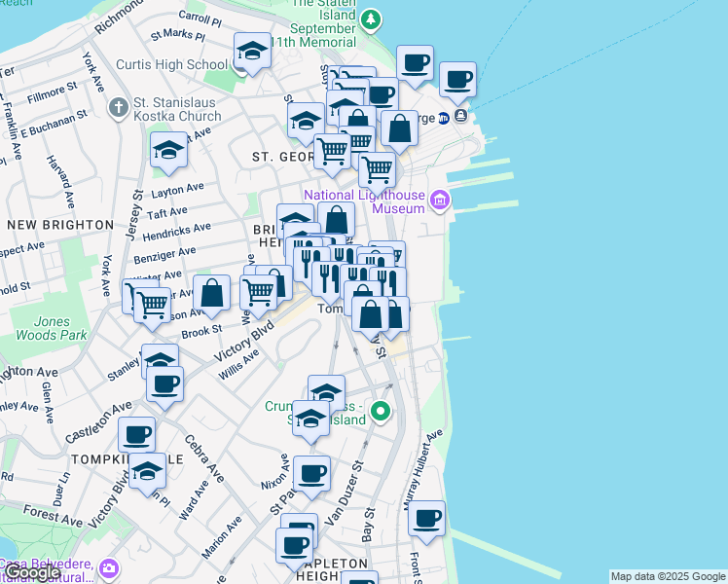Open the shopping cart marker above National Lighthouse Museum
Viewport: 728px width, 584px height.
pos(377,169)
